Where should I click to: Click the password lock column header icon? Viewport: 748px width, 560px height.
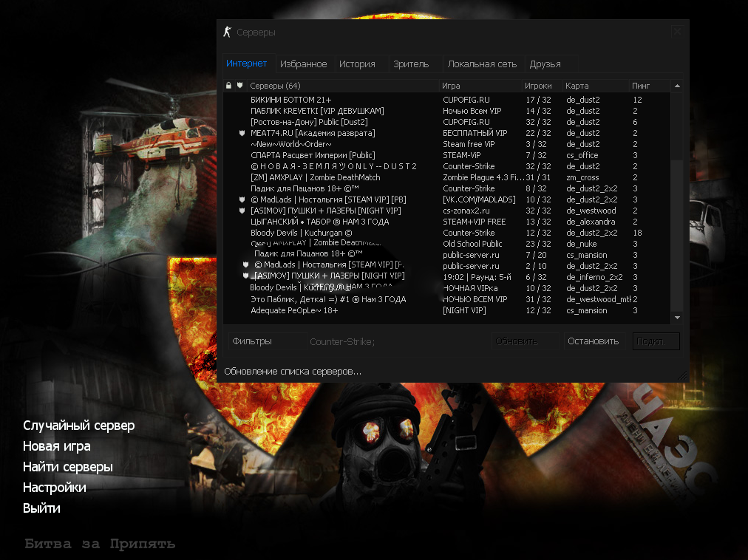click(x=229, y=86)
